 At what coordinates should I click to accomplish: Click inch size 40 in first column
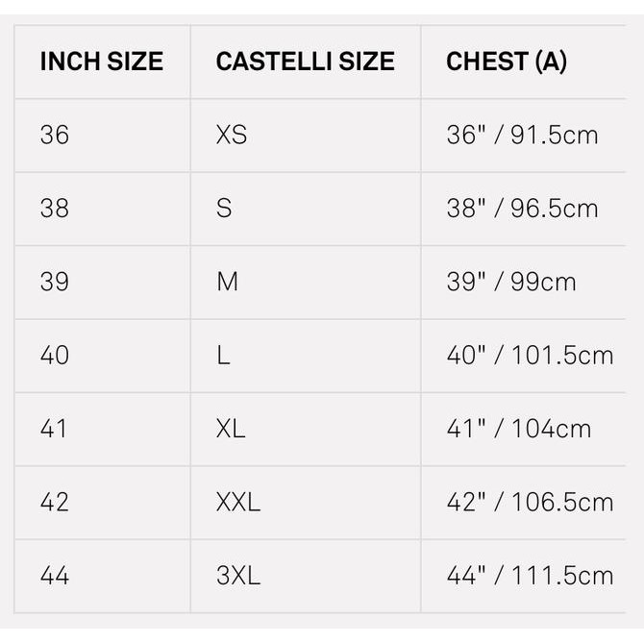tap(55, 356)
